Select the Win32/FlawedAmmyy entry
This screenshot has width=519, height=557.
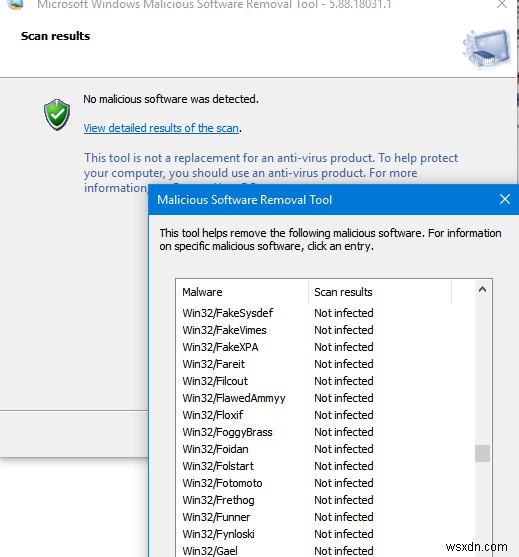coord(234,398)
